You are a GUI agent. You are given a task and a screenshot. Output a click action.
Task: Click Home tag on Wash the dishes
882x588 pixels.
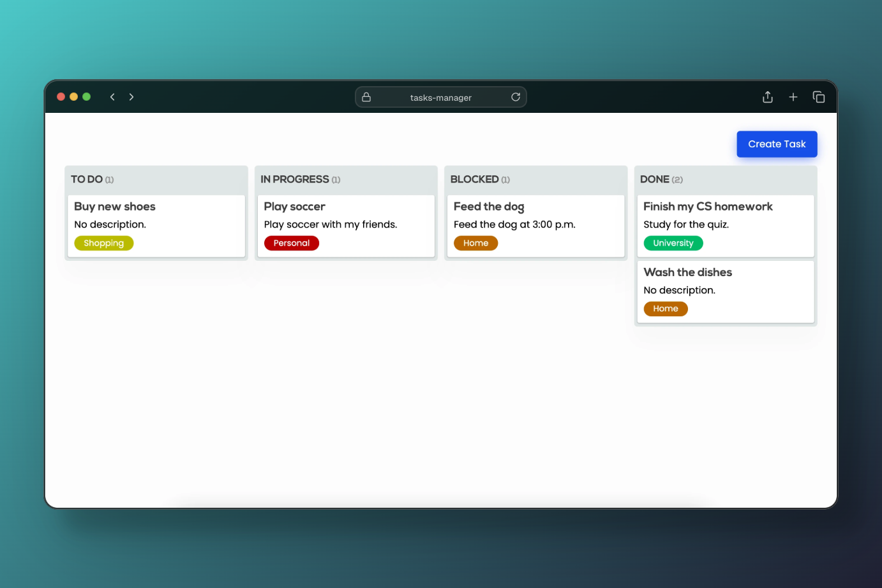(x=665, y=309)
